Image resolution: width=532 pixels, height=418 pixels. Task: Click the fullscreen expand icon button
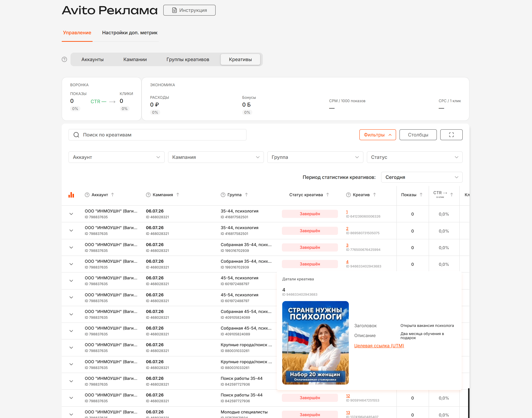451,135
